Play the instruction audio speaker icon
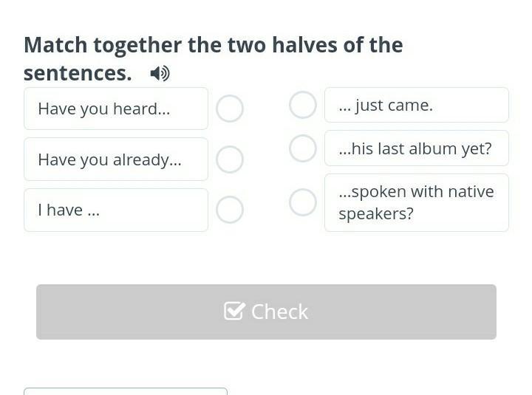 (160, 73)
